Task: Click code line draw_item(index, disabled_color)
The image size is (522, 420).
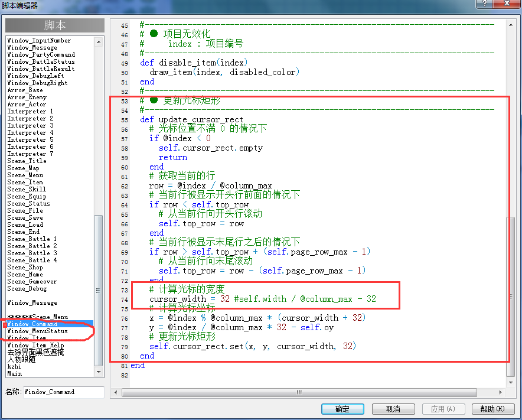Action: (224, 72)
